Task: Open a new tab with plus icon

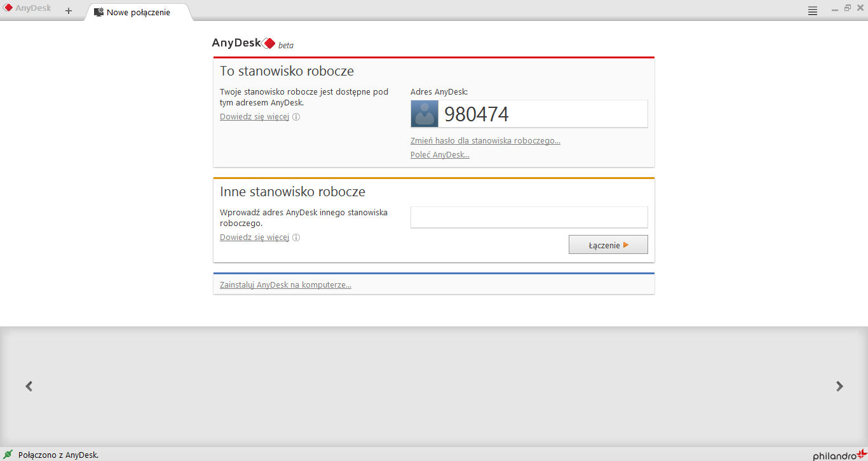Action: click(69, 11)
